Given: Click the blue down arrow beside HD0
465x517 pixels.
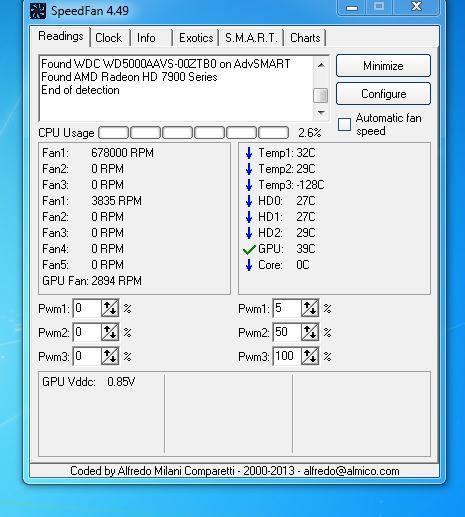Looking at the screenshot, I should tap(249, 201).
